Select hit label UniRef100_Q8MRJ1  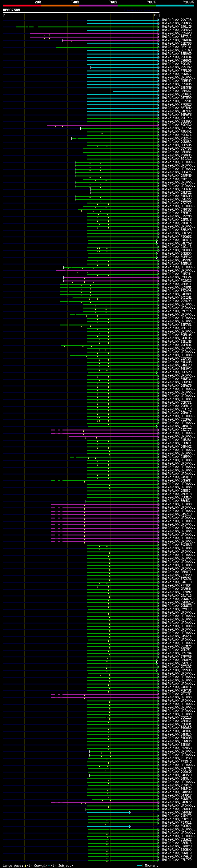point(177,284)
